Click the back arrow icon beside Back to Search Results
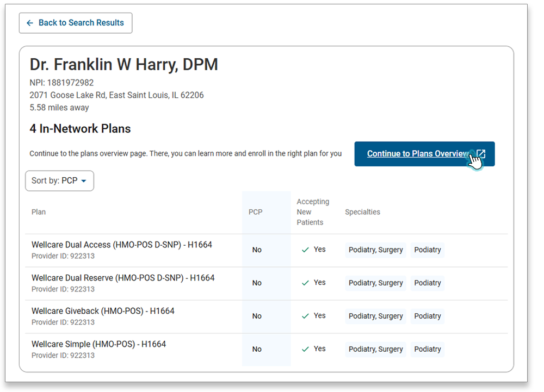This screenshot has height=392, width=544. pos(30,23)
